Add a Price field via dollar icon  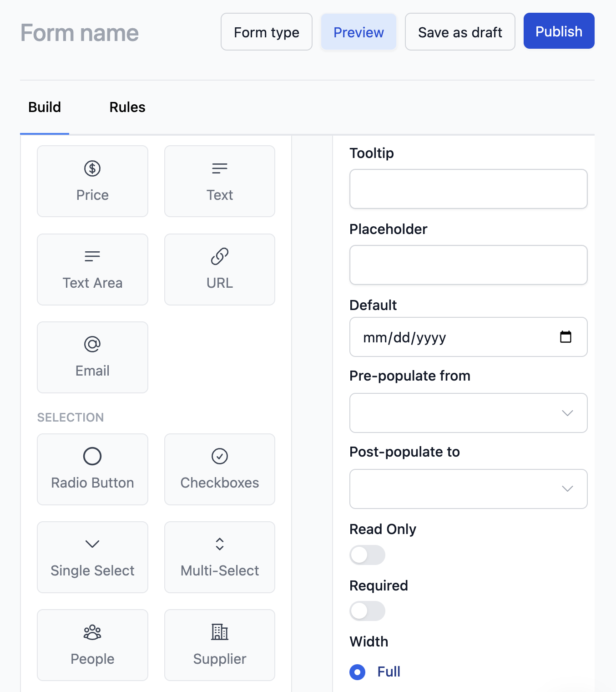92,181
